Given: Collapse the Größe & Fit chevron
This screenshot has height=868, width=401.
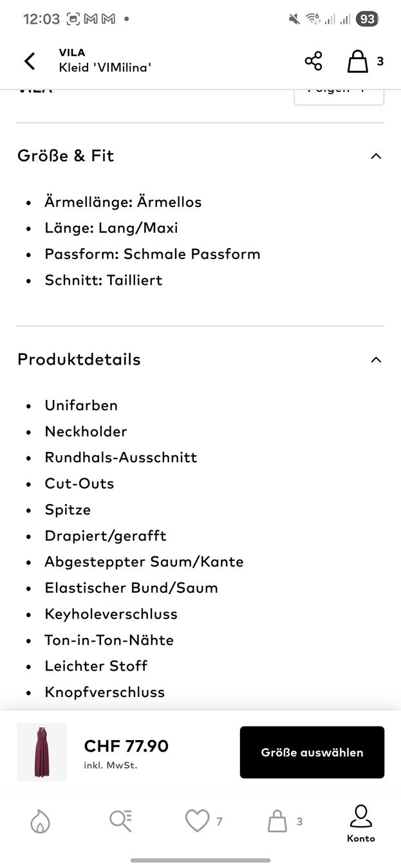Looking at the screenshot, I should (x=377, y=156).
